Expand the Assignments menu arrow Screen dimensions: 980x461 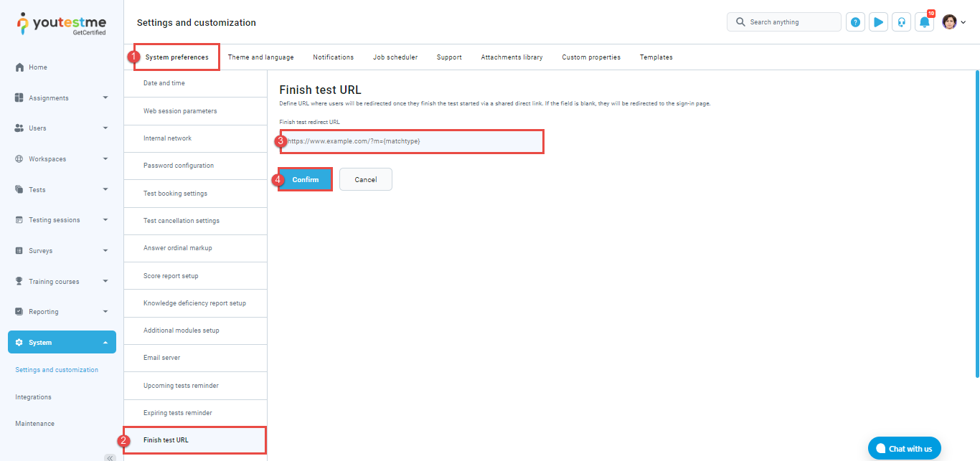tap(105, 98)
